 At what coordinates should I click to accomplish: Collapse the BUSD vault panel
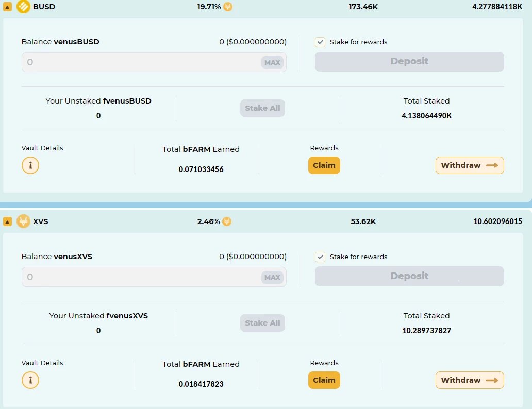click(7, 7)
